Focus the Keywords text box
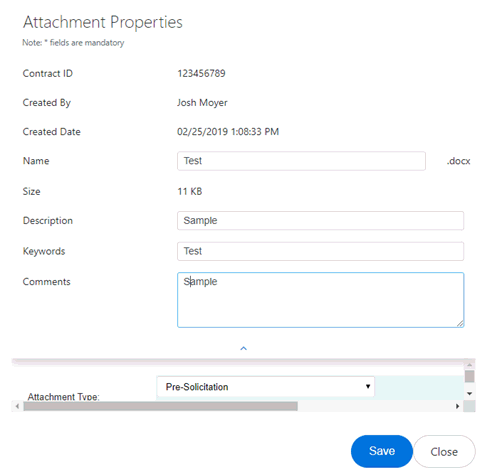Image resolution: width=487 pixels, height=472 pixels. 320,251
